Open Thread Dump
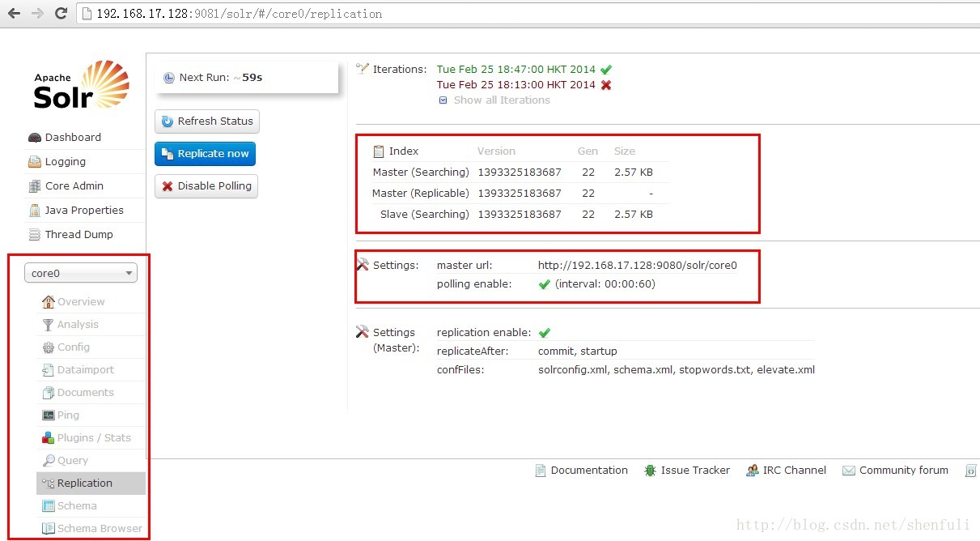 click(x=79, y=235)
